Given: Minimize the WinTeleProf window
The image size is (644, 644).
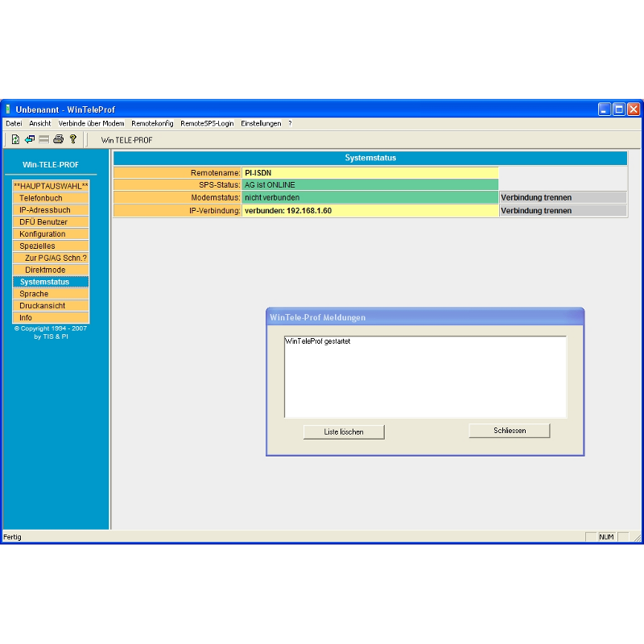Looking at the screenshot, I should coord(605,109).
